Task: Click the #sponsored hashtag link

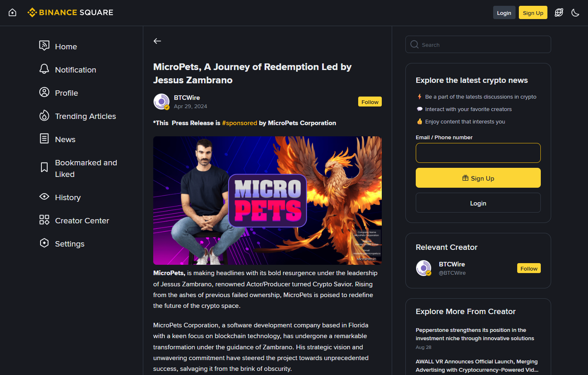Action: 239,123
